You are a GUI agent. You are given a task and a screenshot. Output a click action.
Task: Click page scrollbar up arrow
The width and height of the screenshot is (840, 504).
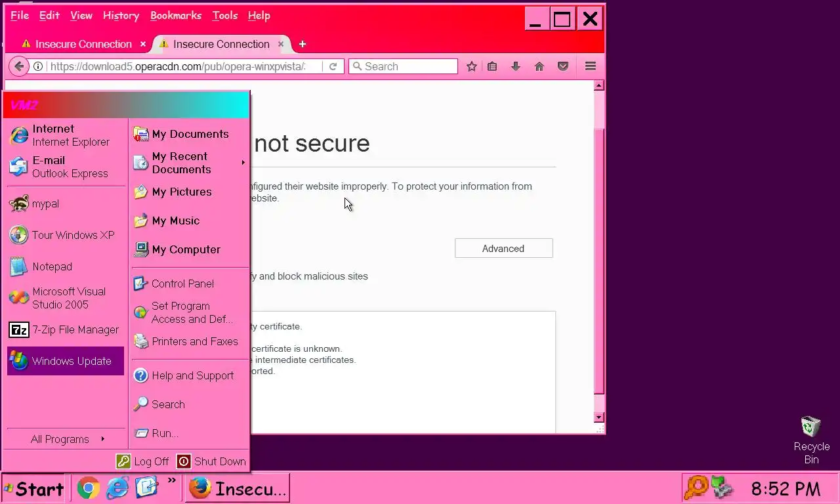pyautogui.click(x=598, y=85)
